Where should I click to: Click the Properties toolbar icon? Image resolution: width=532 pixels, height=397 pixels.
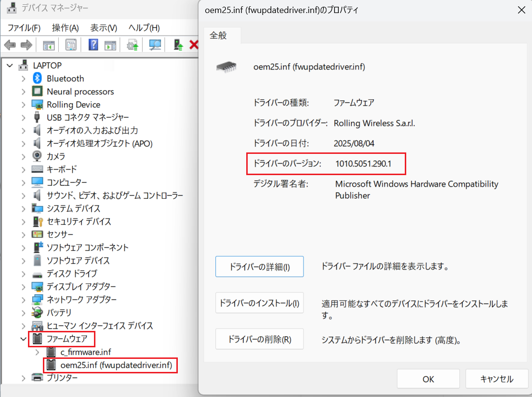click(71, 45)
